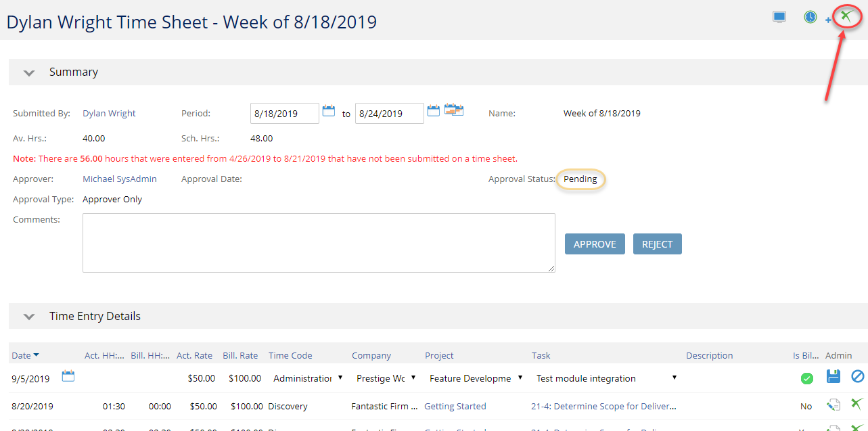
Task: Click the Name value Week of 8/18/2019
Action: (602, 113)
